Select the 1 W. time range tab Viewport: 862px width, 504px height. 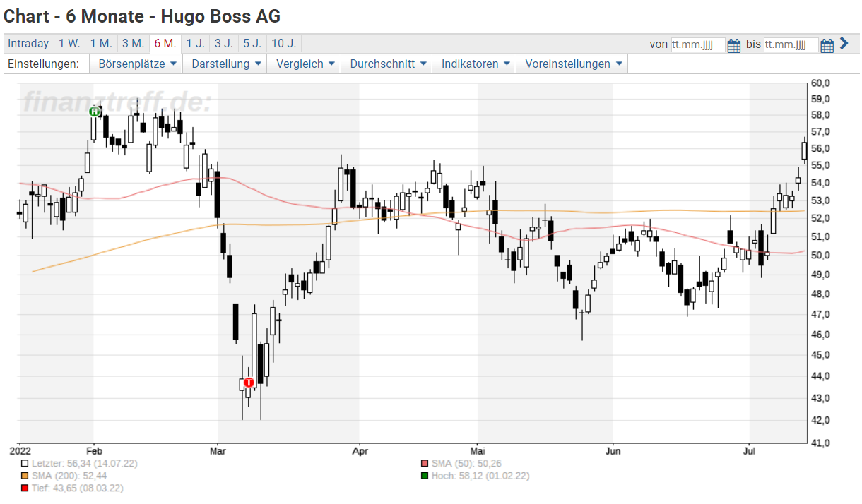(69, 44)
